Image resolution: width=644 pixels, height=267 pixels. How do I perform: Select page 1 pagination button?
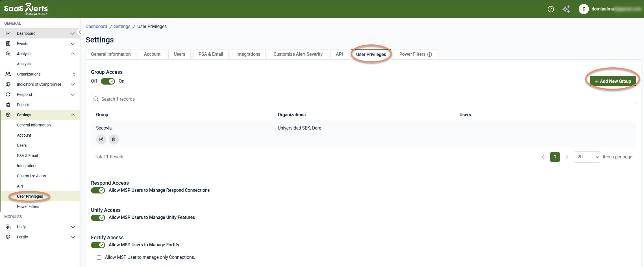tap(555, 157)
